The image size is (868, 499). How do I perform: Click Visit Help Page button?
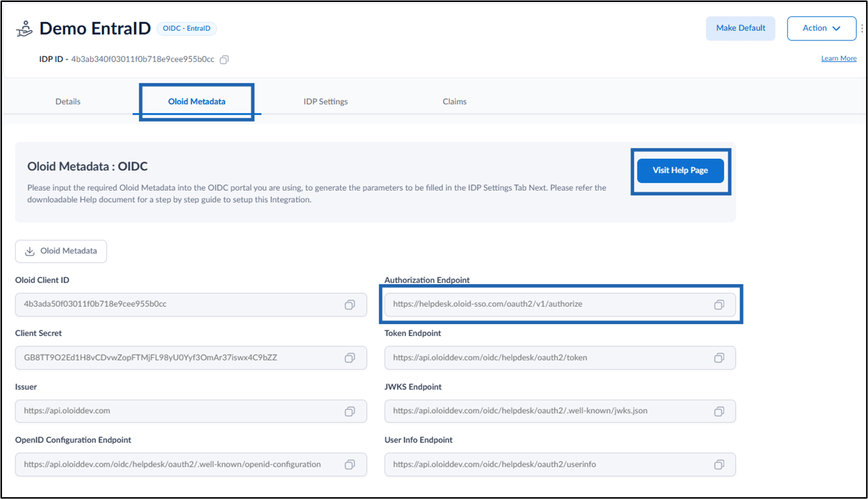click(680, 170)
